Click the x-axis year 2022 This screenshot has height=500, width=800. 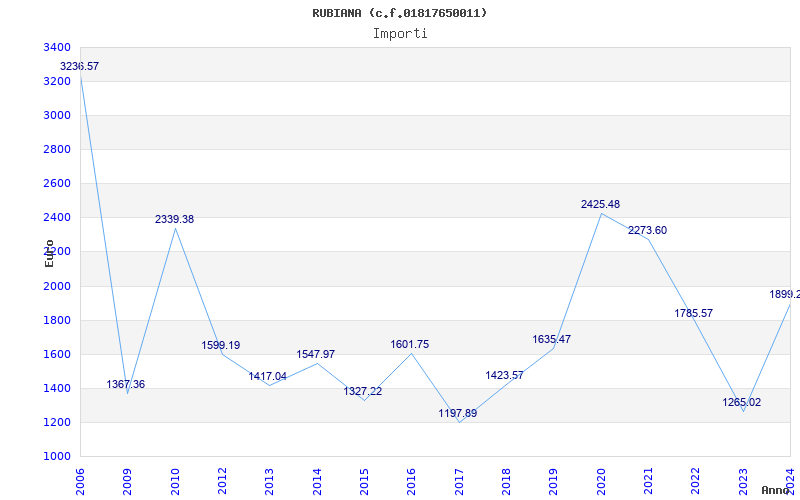coord(696,482)
